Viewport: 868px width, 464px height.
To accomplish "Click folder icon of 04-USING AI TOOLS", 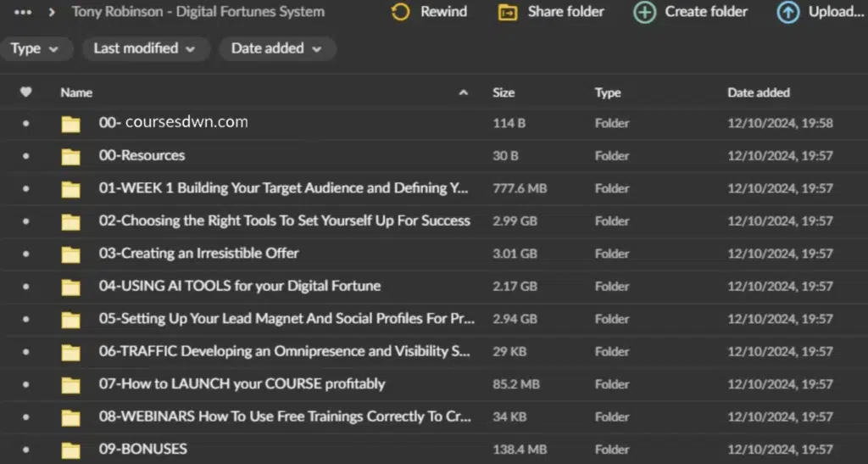I will 71,288.
